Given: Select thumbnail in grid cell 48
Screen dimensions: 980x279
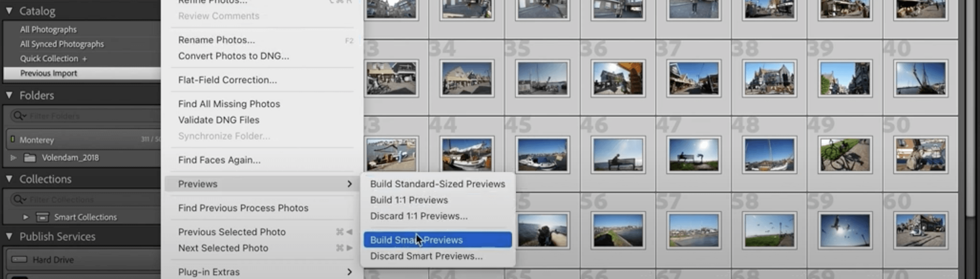Looking at the screenshot, I should click(769, 155).
